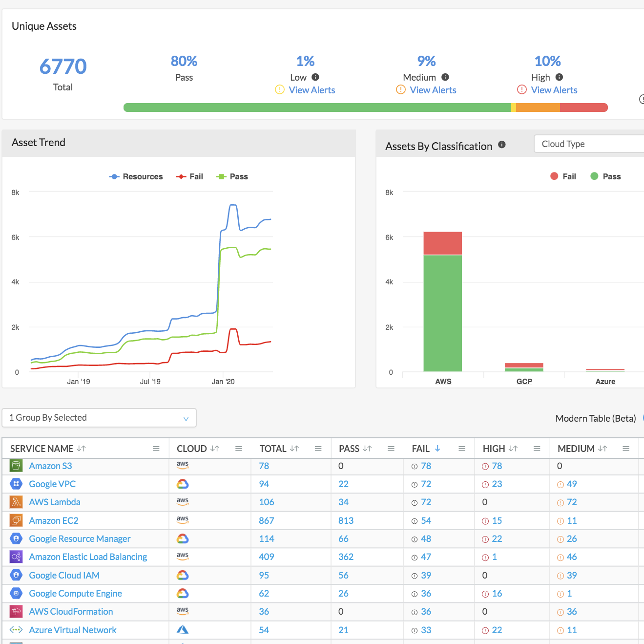
Task: Open the Google Resource Manager link
Action: (80, 538)
